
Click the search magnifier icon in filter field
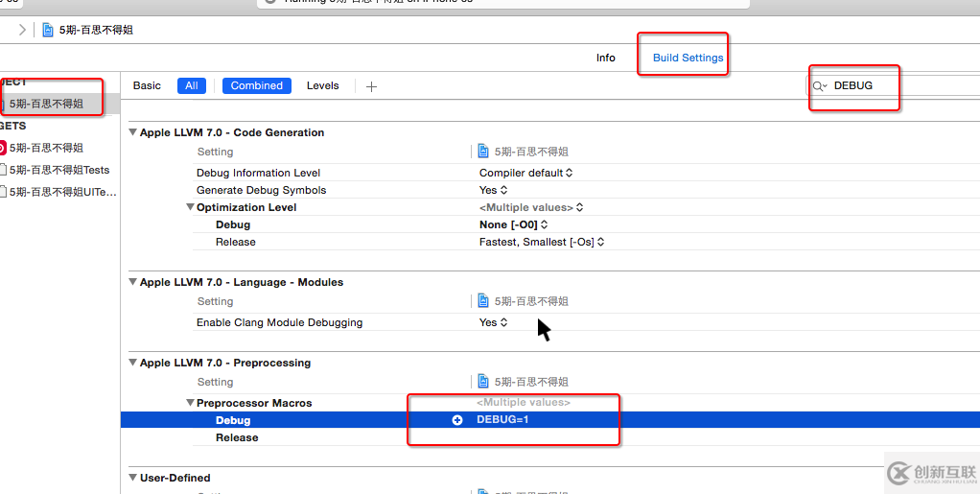820,86
